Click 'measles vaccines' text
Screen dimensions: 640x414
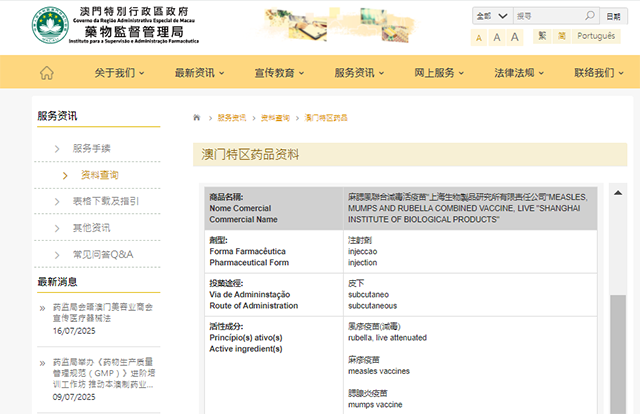(379, 371)
